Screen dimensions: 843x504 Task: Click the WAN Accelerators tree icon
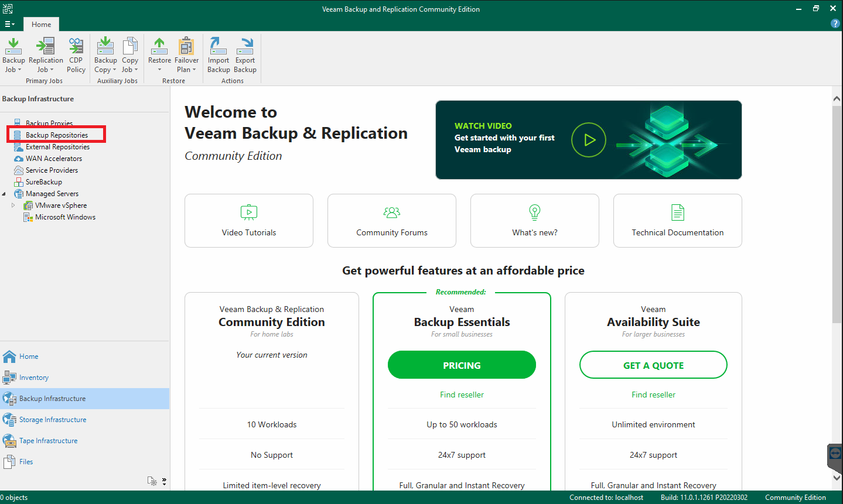pos(18,159)
